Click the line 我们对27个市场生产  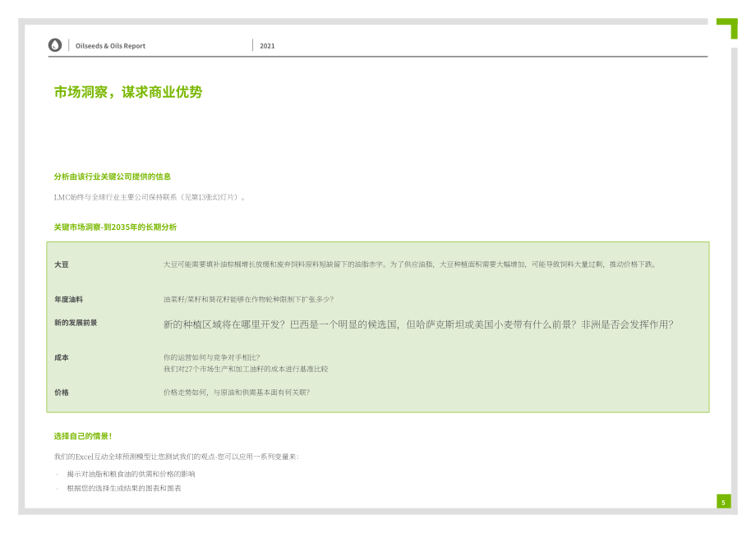[246, 369]
